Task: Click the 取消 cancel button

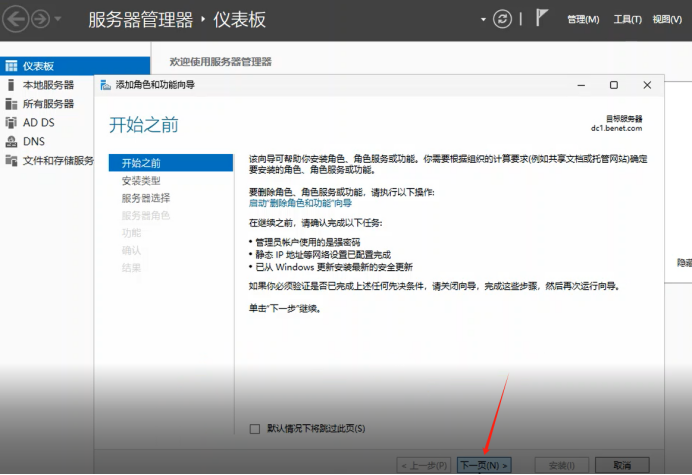Action: [622, 465]
